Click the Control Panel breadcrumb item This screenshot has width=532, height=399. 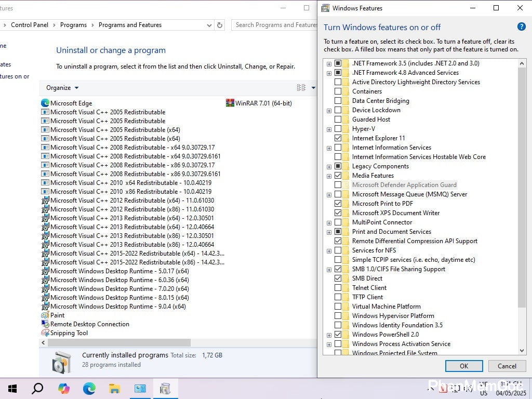click(x=30, y=25)
